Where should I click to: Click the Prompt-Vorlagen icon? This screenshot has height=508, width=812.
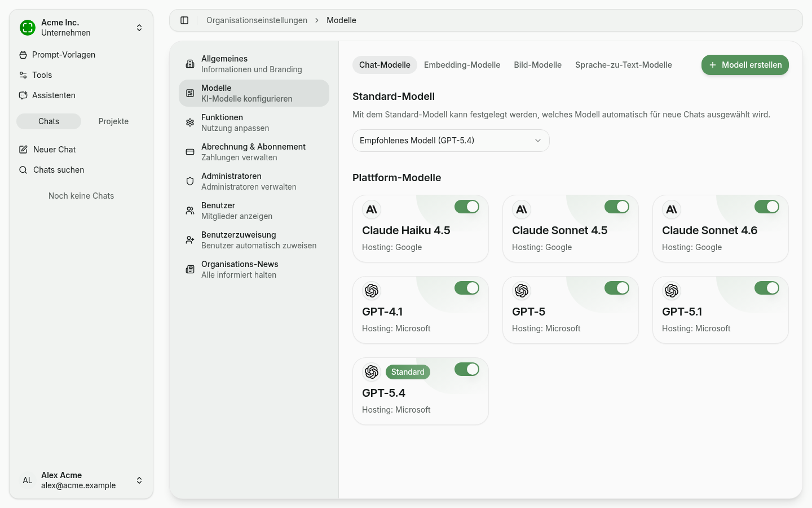23,55
